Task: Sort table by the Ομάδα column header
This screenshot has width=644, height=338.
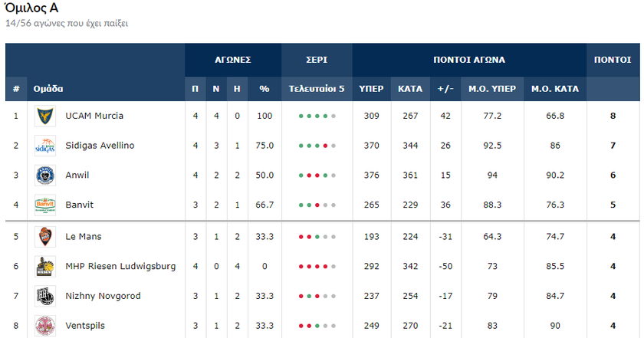Action: [x=48, y=89]
